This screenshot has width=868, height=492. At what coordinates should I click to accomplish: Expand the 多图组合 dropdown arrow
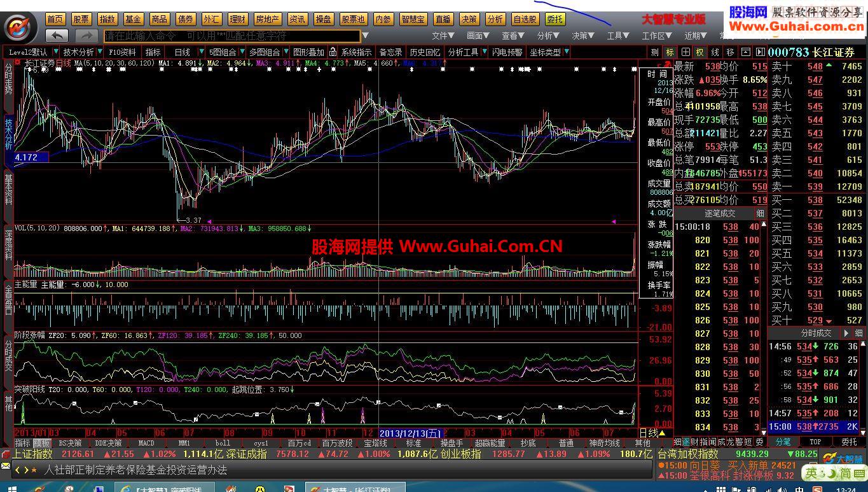286,52
